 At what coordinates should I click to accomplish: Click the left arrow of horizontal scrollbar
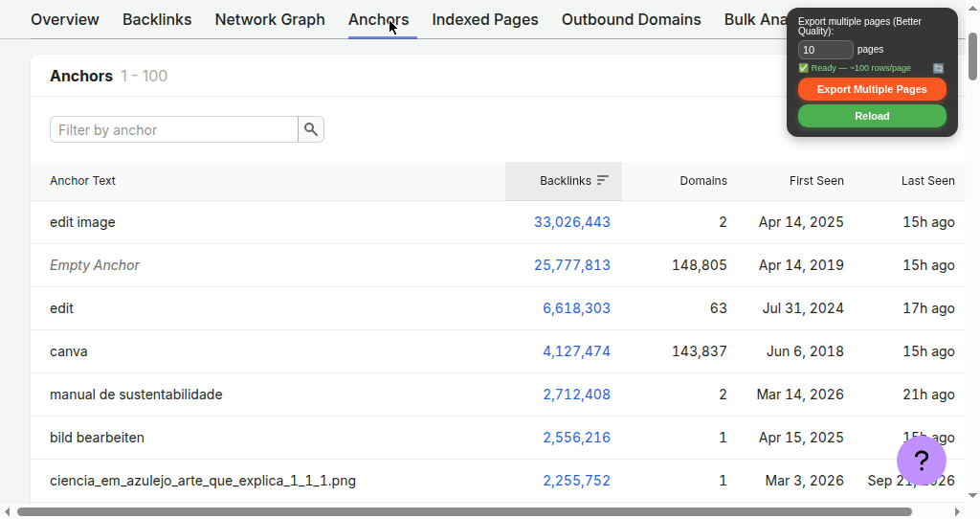pyautogui.click(x=7, y=512)
